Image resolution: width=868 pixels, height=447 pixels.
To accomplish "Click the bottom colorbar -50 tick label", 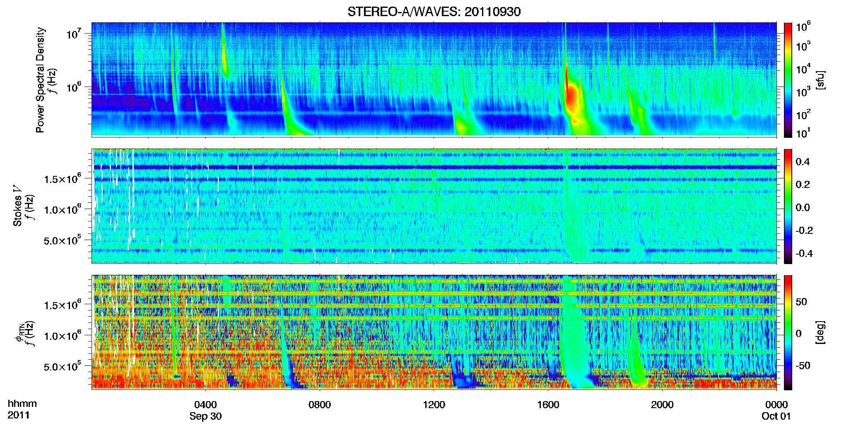I will [803, 366].
